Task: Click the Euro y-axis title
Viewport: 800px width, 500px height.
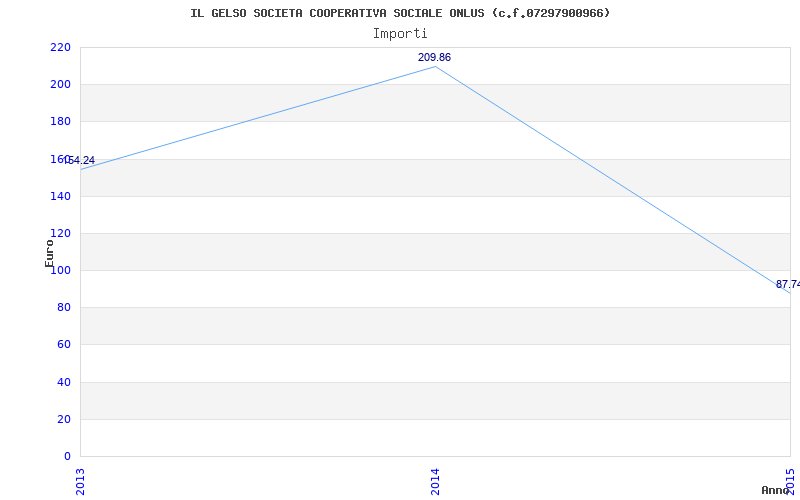Action: (x=49, y=253)
